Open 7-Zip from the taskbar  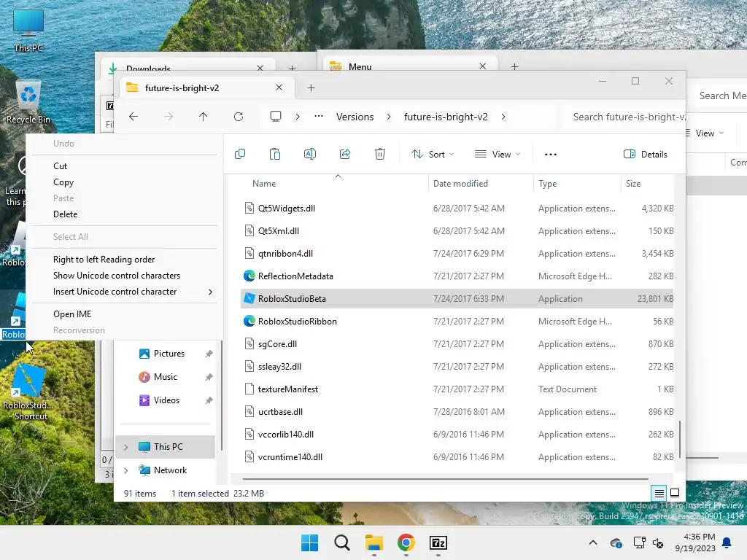[438, 542]
